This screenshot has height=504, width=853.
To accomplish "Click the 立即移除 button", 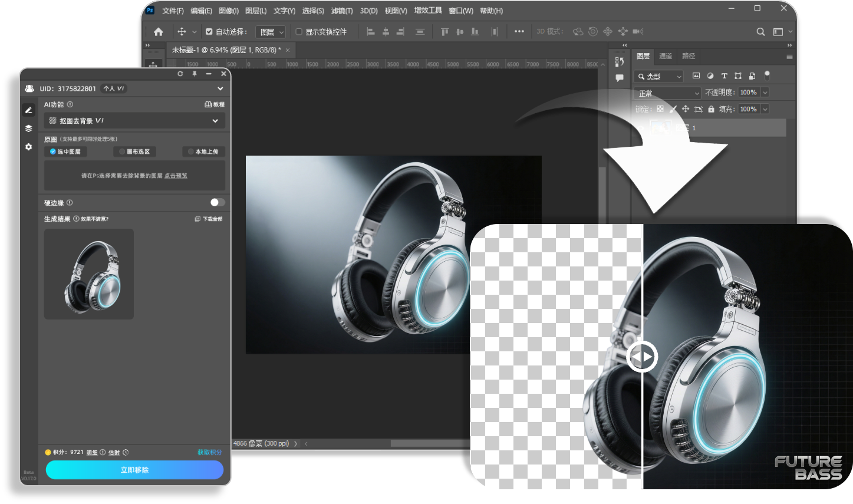I will [134, 470].
